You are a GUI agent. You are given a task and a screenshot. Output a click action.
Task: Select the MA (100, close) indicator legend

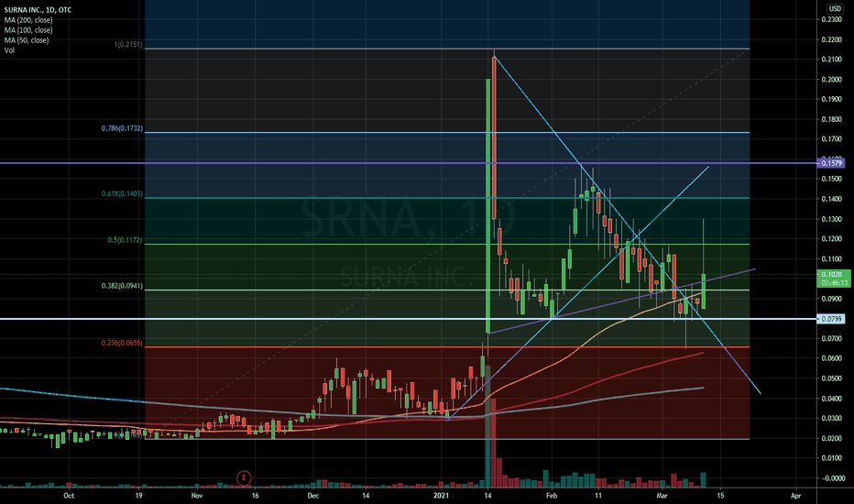(x=28, y=30)
